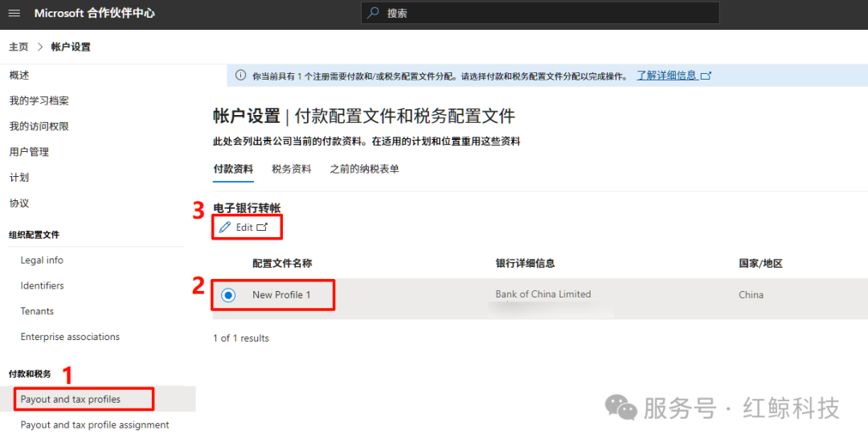Click the external link icon after 了解详细信息
Viewport: 868px width, 443px height.
(706, 76)
